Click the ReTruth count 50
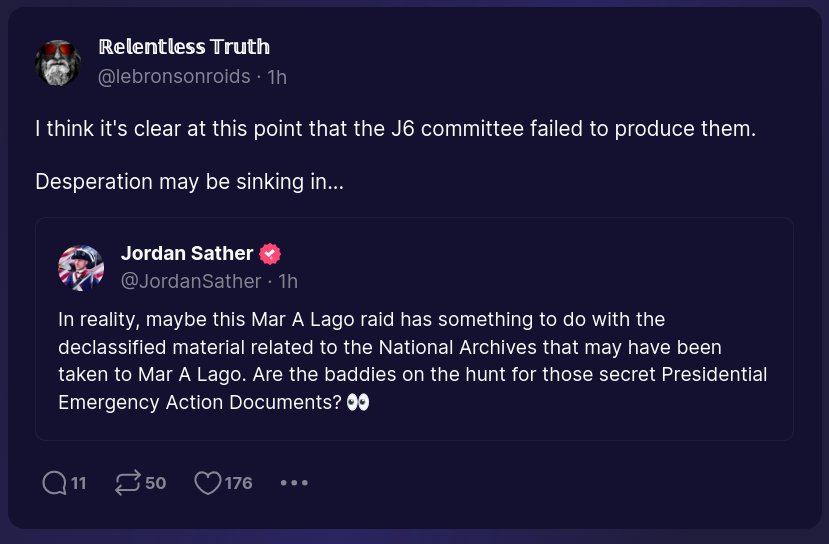Viewport: 829px width, 544px height. click(155, 483)
